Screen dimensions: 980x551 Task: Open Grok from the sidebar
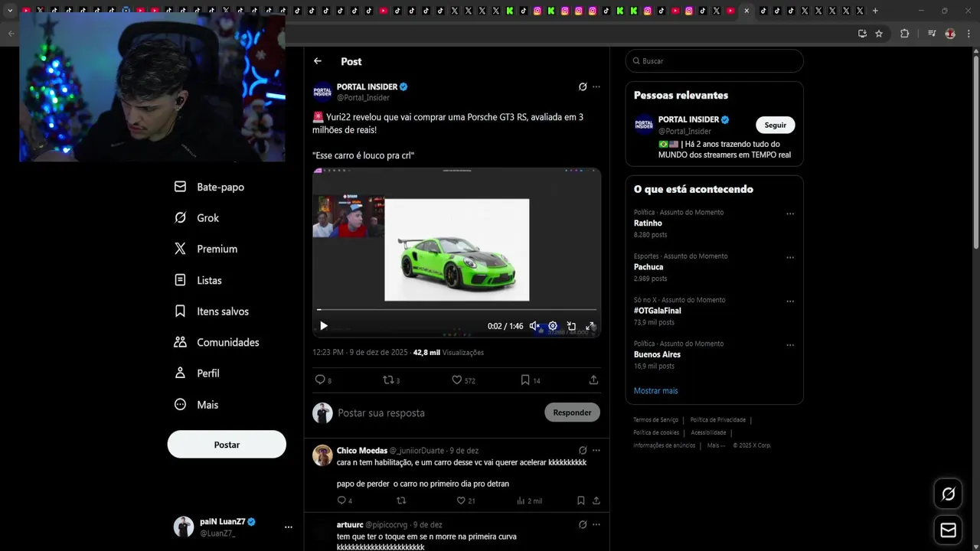197,218
